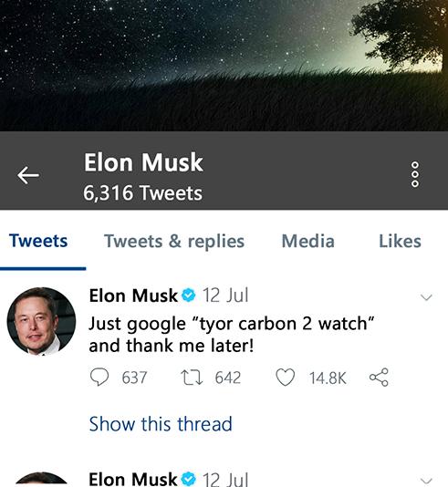The image size is (448, 487).
Task: Expand second tweet's dropdown chevron
Action: pos(426,482)
